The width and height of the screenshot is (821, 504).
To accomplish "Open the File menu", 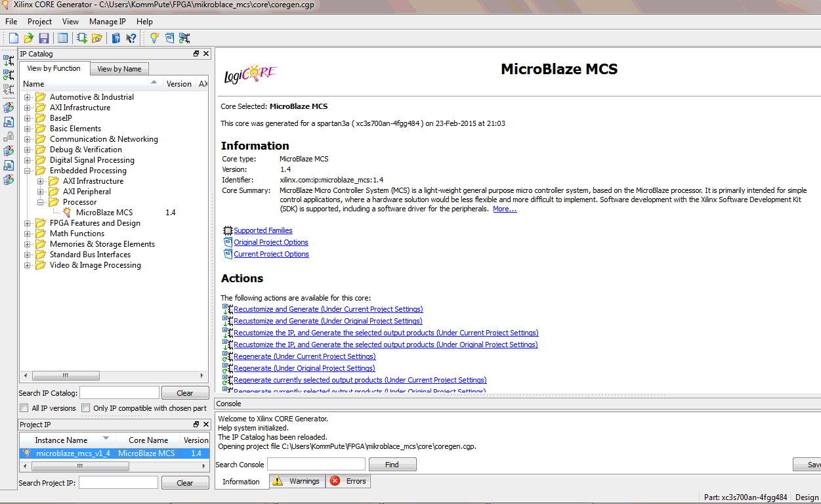I will point(11,22).
